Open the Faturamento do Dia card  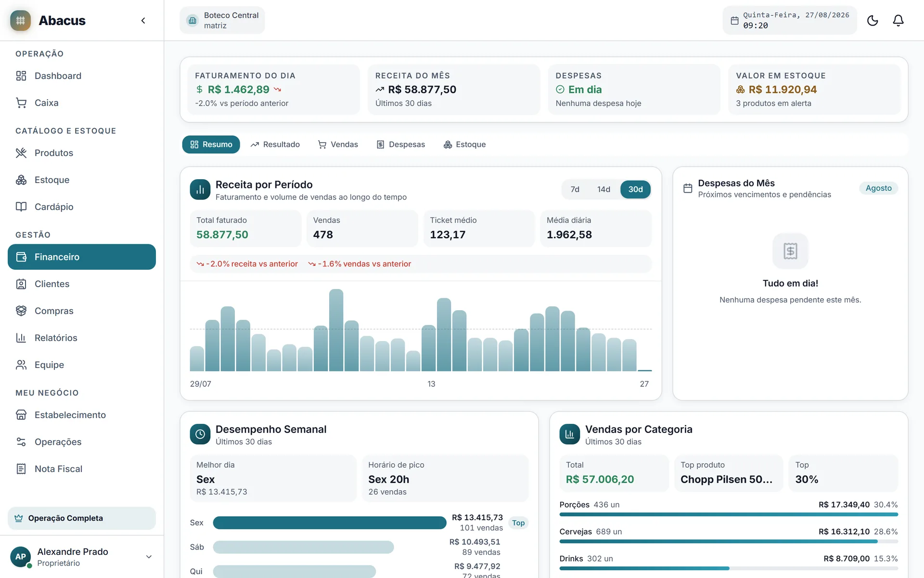(273, 90)
